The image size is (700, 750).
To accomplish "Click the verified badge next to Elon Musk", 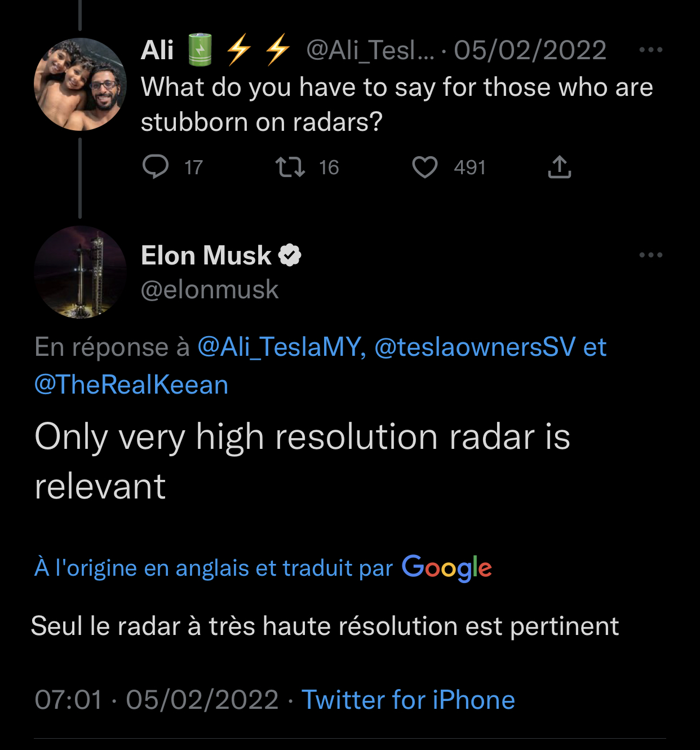I will click(290, 255).
